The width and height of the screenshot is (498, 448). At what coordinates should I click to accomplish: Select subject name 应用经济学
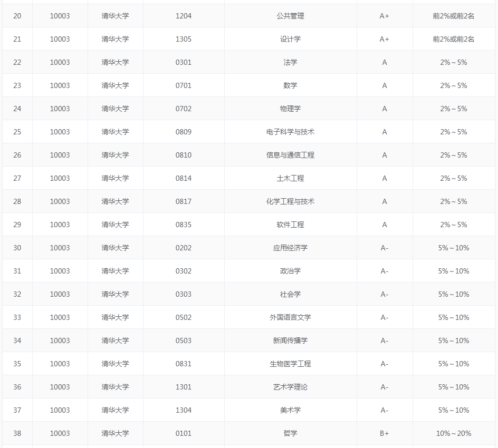290,248
